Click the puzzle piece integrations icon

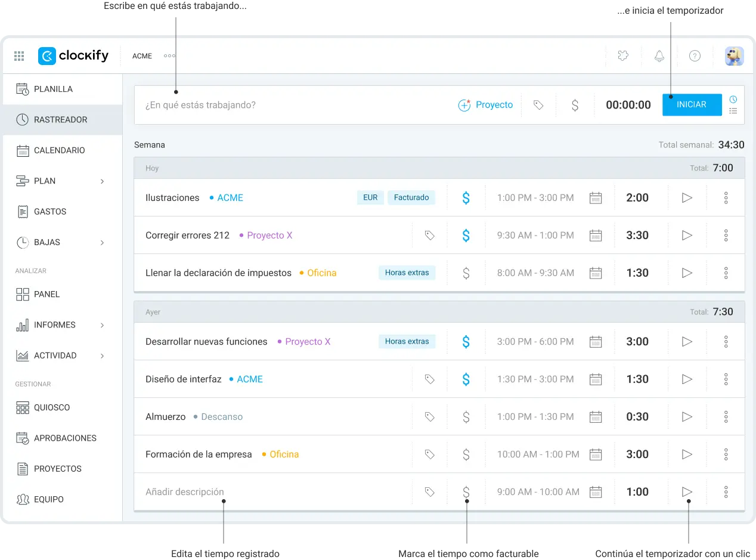point(623,56)
